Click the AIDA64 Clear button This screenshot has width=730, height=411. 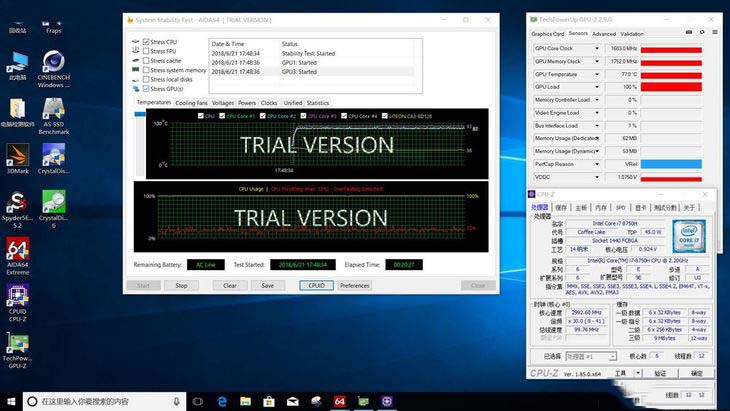coord(230,286)
